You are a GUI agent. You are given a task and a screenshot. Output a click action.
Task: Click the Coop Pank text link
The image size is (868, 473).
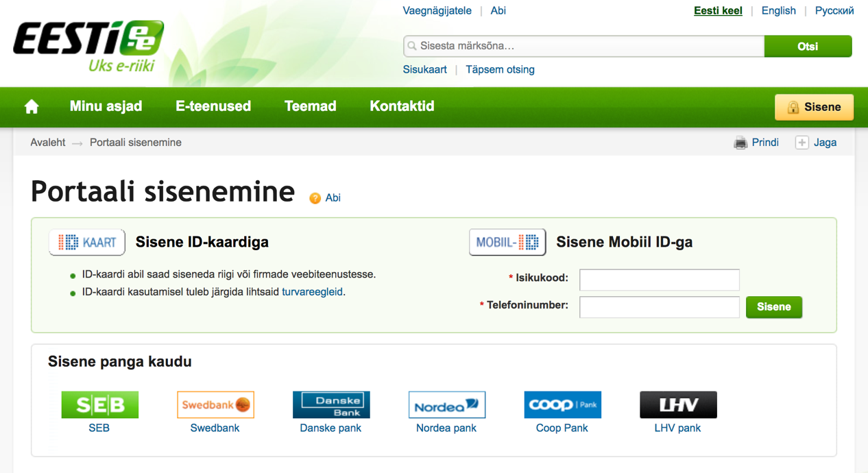coord(562,428)
